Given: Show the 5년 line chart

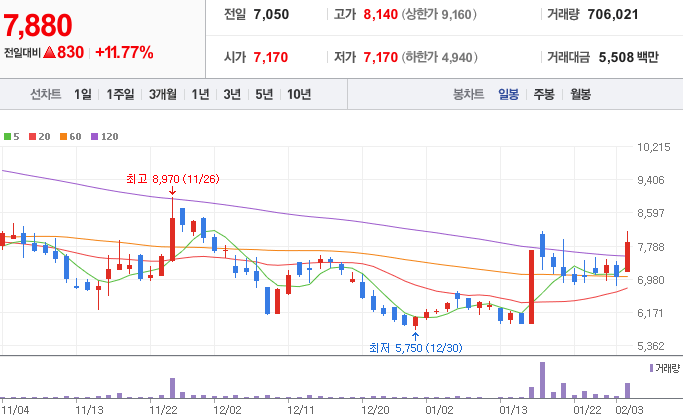Looking at the screenshot, I should 264,94.
